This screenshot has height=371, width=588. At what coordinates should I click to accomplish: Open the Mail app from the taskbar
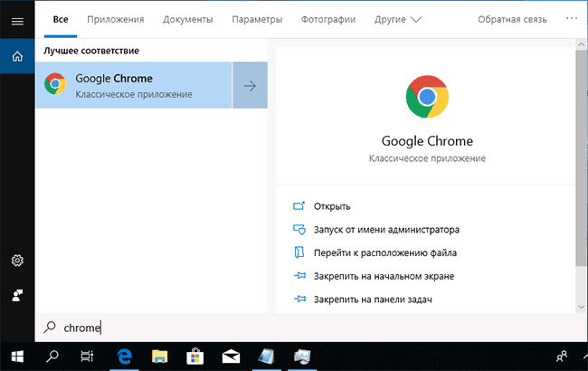231,357
